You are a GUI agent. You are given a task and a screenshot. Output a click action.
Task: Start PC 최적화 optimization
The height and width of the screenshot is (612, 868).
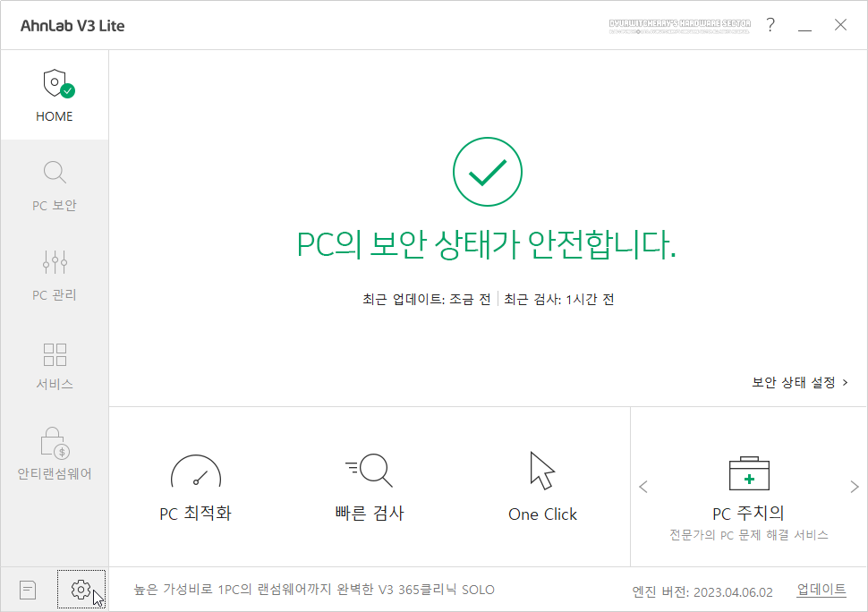[195, 488]
